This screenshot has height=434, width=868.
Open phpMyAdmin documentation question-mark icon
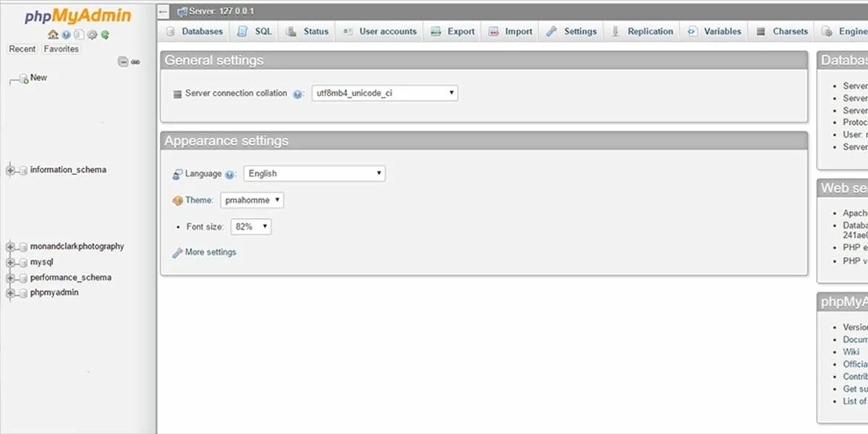[67, 34]
